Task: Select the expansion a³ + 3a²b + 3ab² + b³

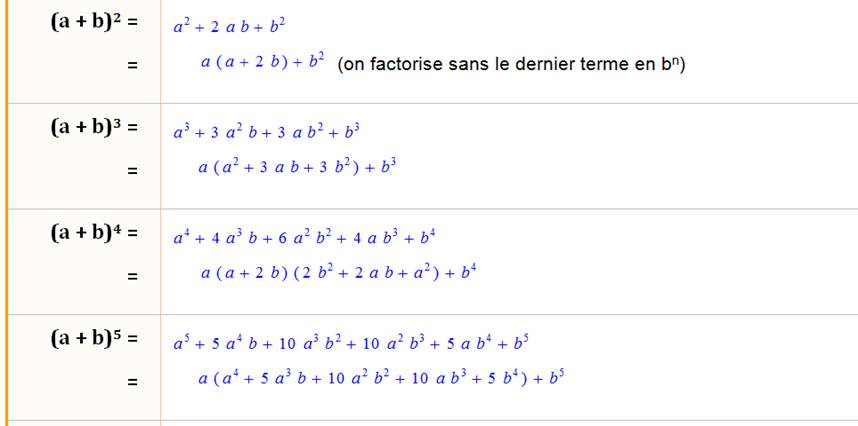Action: point(266,132)
